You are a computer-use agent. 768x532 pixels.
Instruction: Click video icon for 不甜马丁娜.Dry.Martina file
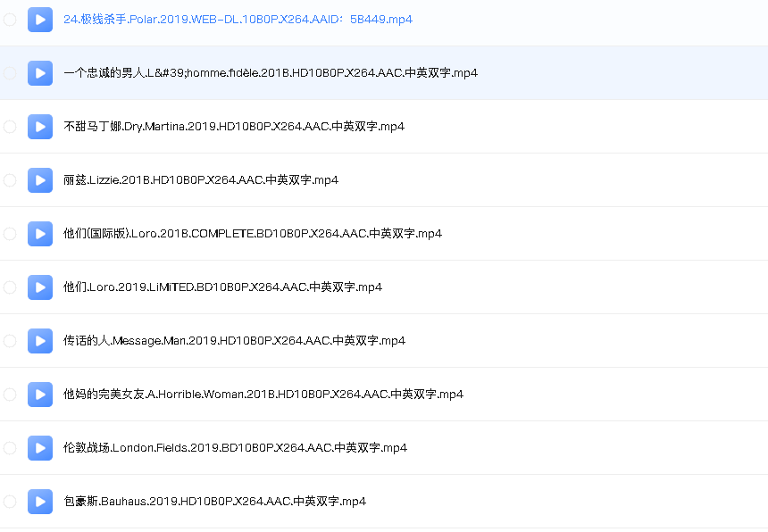coord(40,127)
